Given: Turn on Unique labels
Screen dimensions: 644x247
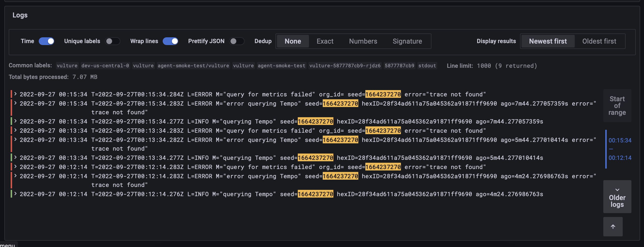Looking at the screenshot, I should (x=113, y=41).
